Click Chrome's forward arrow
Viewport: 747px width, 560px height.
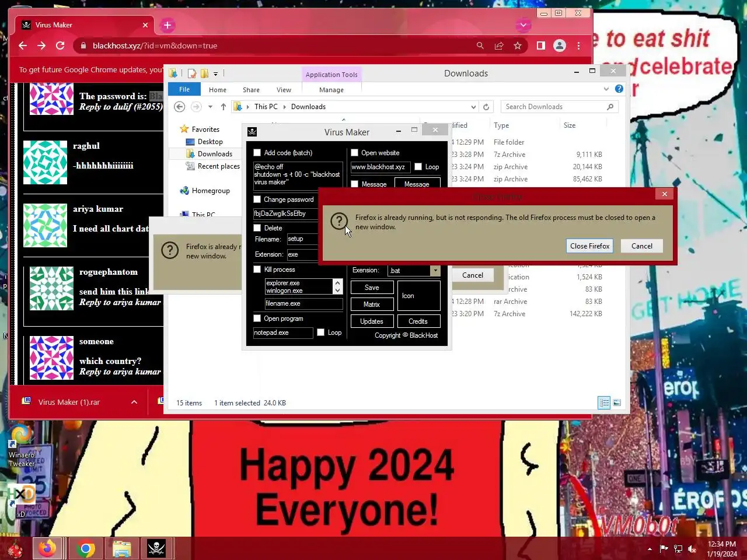(41, 45)
